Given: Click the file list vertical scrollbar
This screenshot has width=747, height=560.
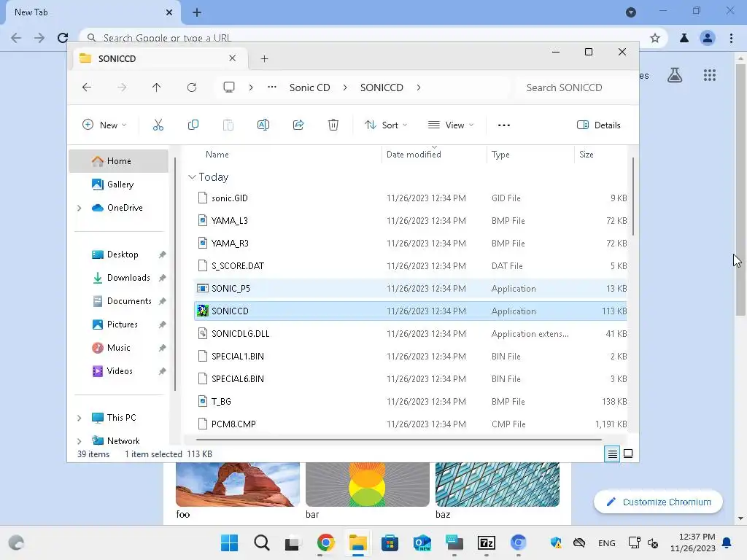Looking at the screenshot, I should point(632,195).
